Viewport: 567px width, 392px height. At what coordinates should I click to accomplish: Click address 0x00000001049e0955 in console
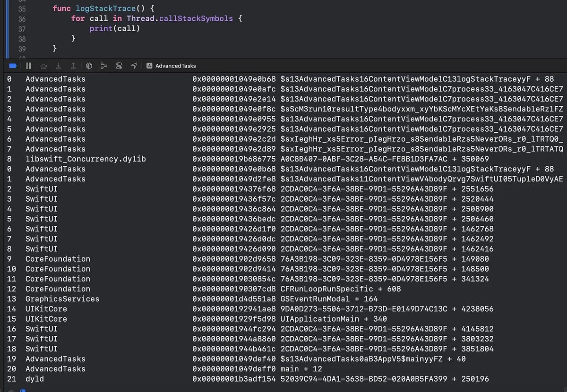click(234, 119)
